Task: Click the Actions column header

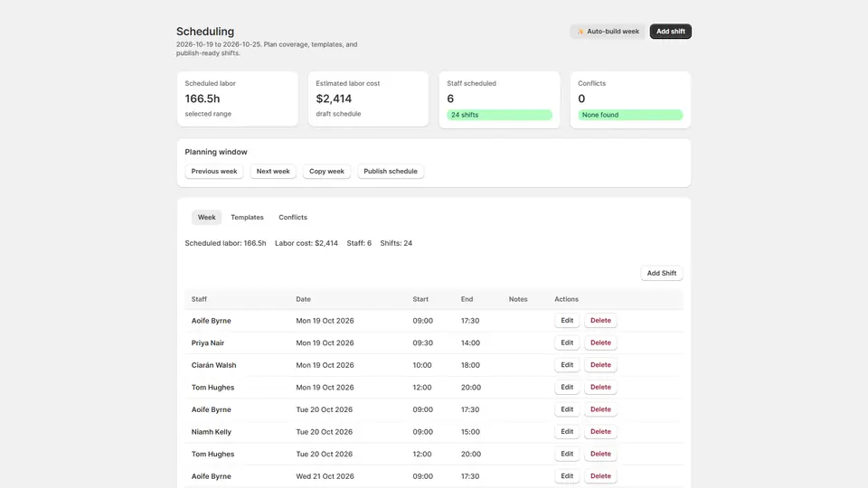Action: coord(566,299)
